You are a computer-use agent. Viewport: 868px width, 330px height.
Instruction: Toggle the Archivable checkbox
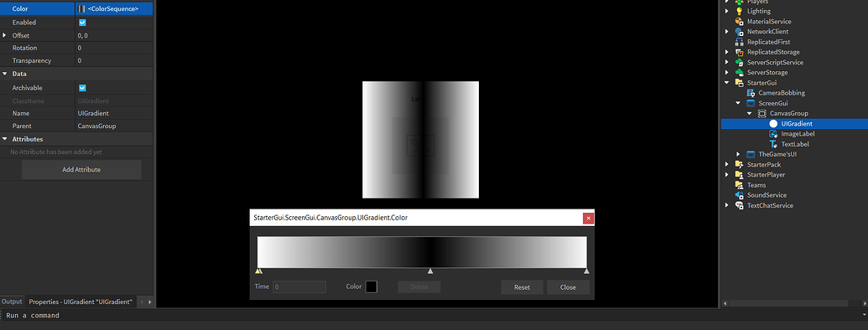pyautogui.click(x=82, y=88)
